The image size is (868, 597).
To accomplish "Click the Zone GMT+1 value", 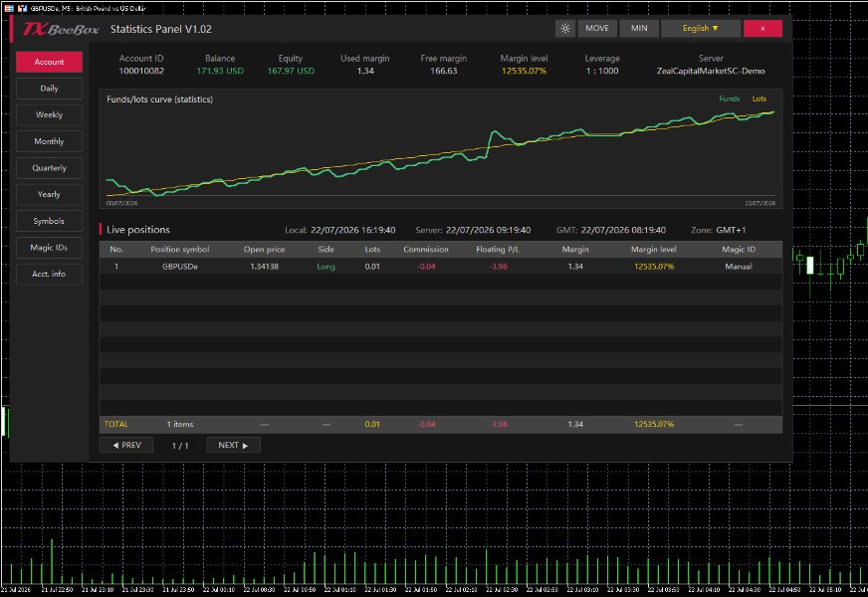I will pos(731,230).
